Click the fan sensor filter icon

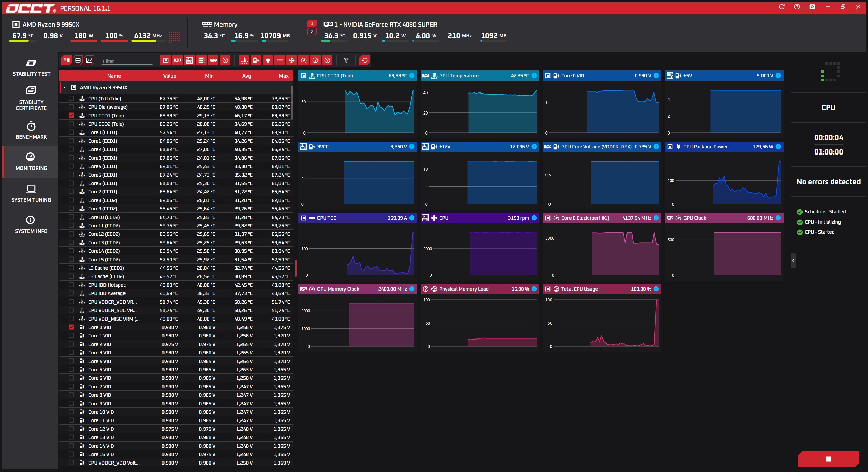tap(291, 61)
